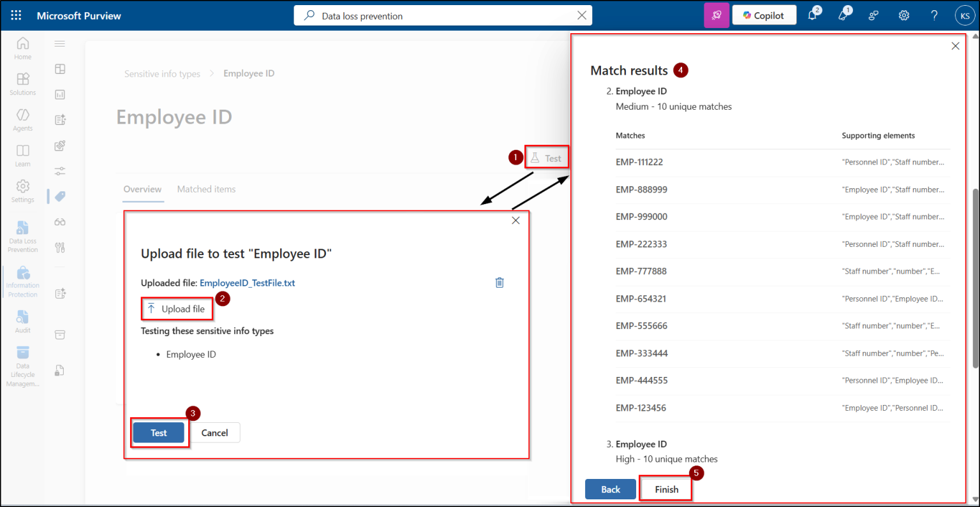Open the announcements megaphone icon
The width and height of the screenshot is (980, 507).
pos(843,15)
